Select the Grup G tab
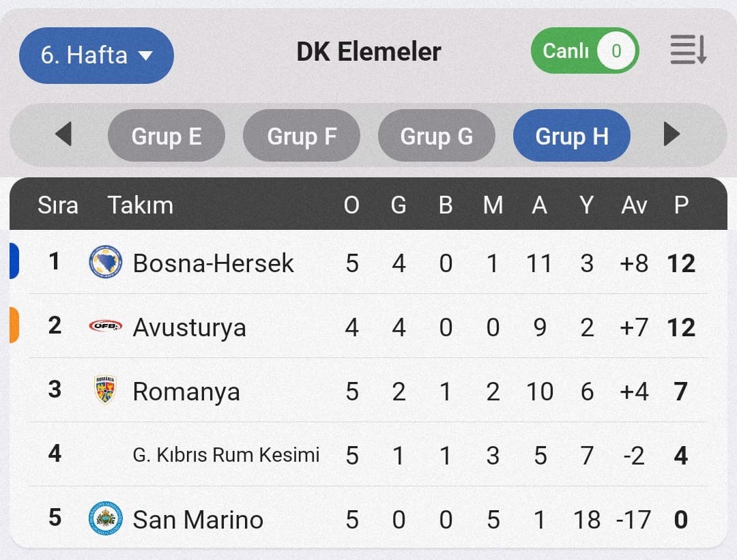Viewport: 737px width, 560px height. [436, 135]
